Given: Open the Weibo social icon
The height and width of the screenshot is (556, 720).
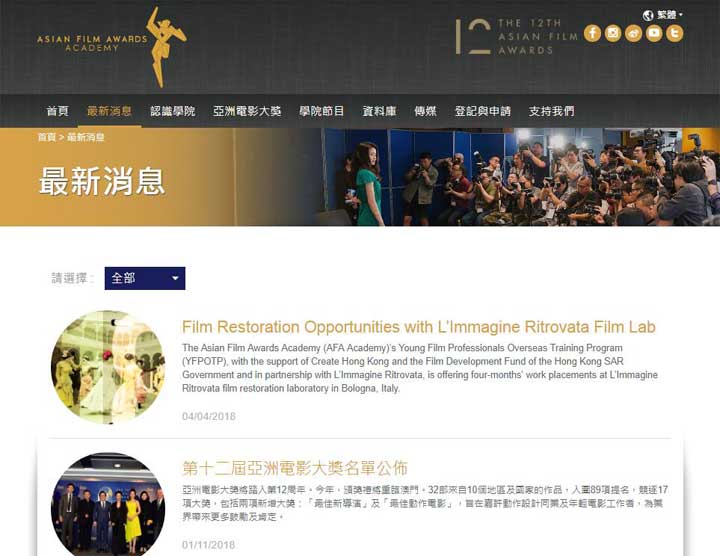Looking at the screenshot, I should click(x=633, y=33).
